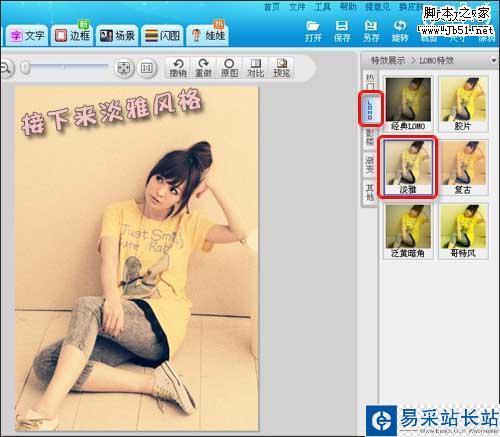Image resolution: width=500 pixels, height=437 pixels.
Task: Open the 闪图 flash image tab
Action: [x=162, y=35]
